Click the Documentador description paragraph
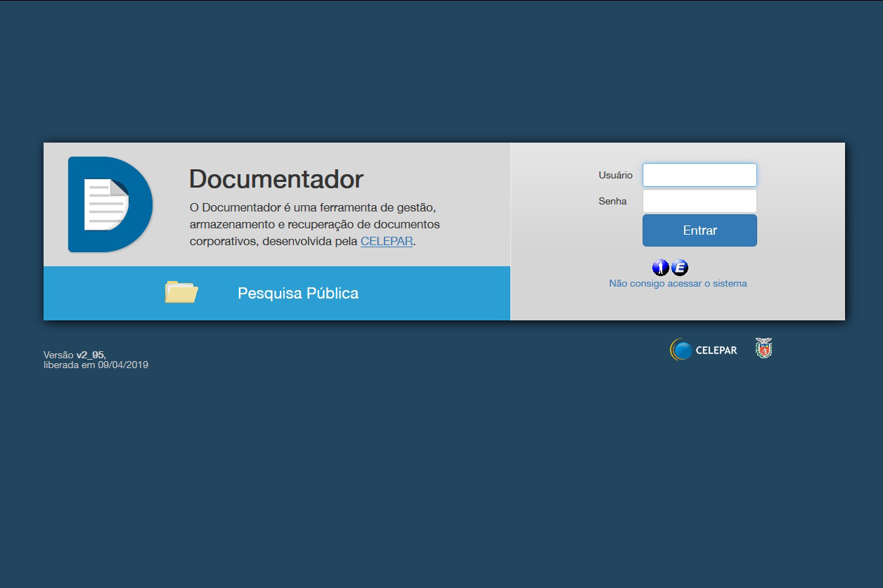 [x=314, y=225]
